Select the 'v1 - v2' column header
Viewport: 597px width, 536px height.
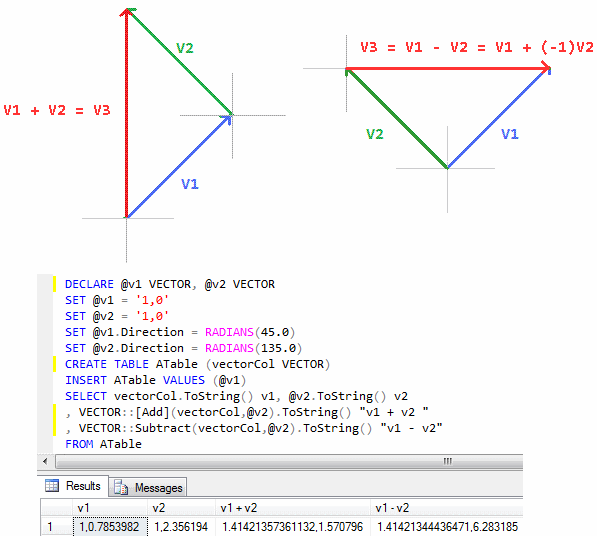(447, 508)
